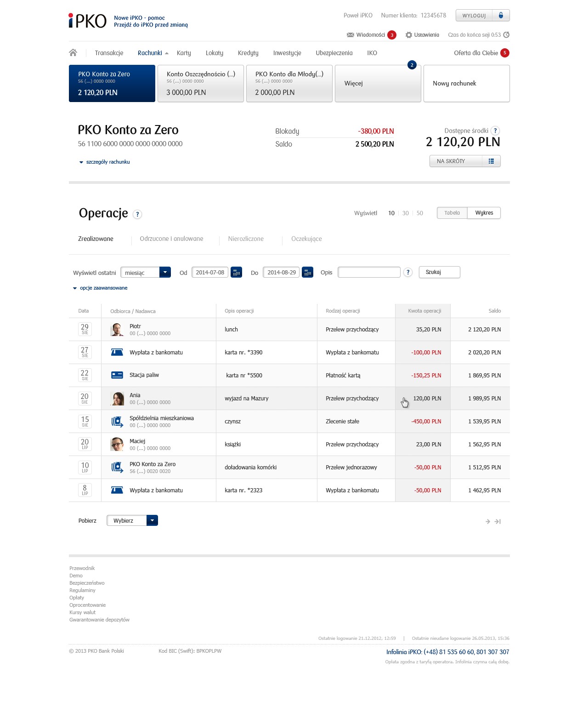The width and height of the screenshot is (588, 707).
Task: Open the miesiąc period dropdown
Action: pos(146,273)
